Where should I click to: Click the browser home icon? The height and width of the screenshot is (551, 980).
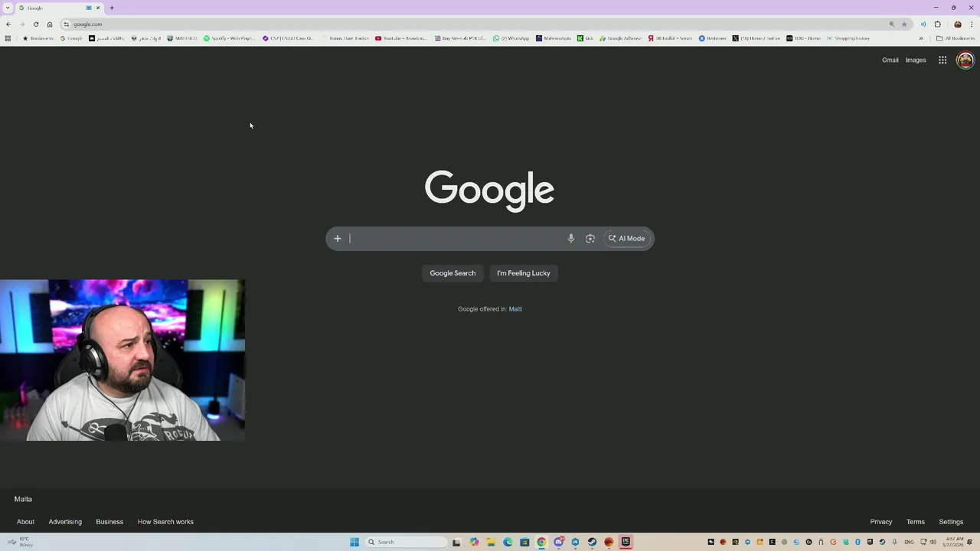click(x=50, y=24)
